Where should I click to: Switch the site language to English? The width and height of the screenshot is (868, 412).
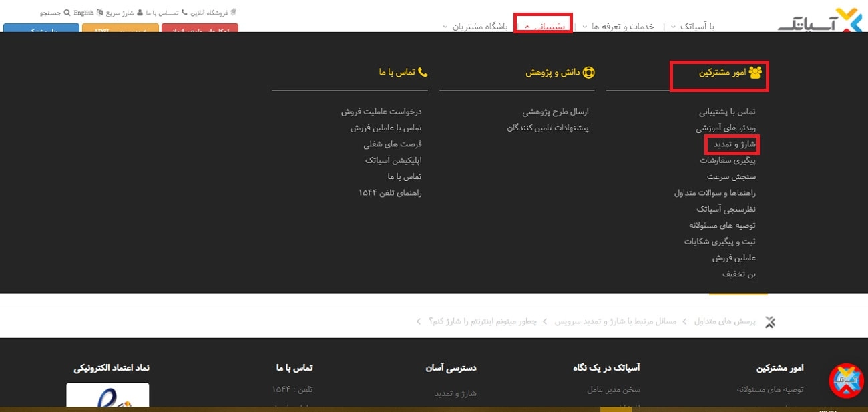84,11
